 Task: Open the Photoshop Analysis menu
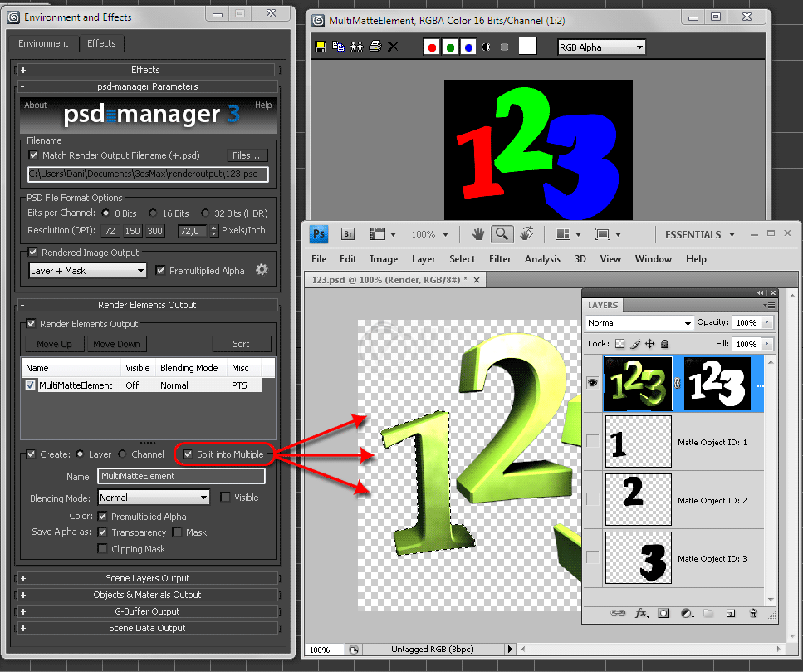point(542,259)
